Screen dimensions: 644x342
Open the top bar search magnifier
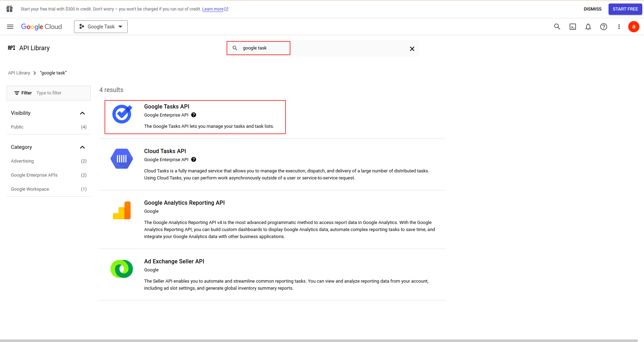[557, 27]
